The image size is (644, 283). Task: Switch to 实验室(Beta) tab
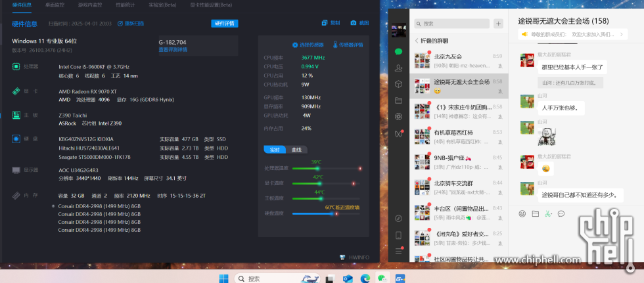click(163, 5)
